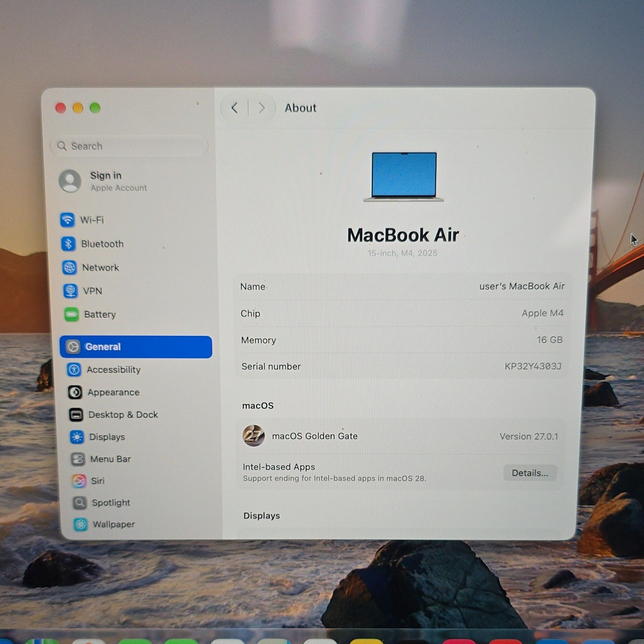The image size is (644, 644).
Task: Click the serial number KP32Y4303J
Action: (x=533, y=366)
